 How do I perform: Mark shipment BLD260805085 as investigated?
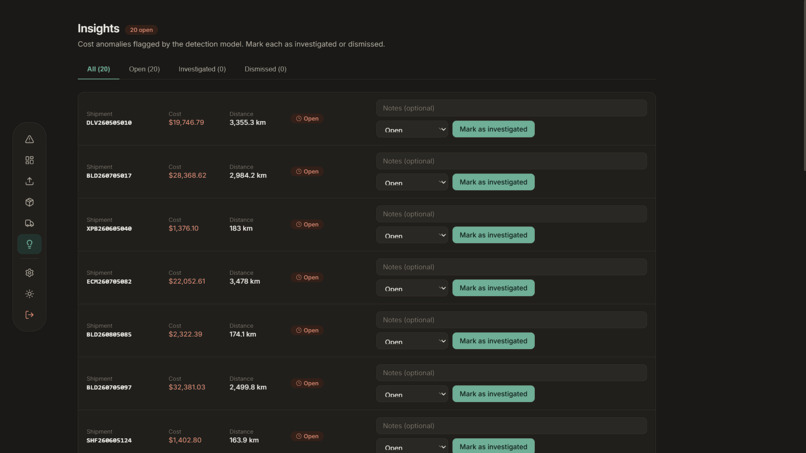click(493, 341)
